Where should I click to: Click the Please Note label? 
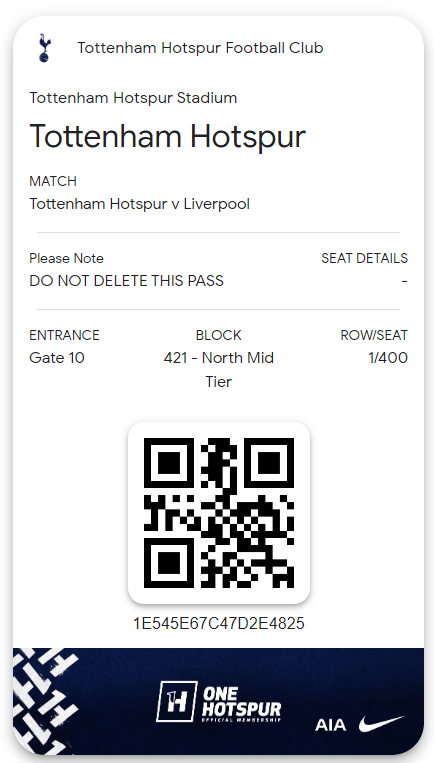(x=66, y=258)
